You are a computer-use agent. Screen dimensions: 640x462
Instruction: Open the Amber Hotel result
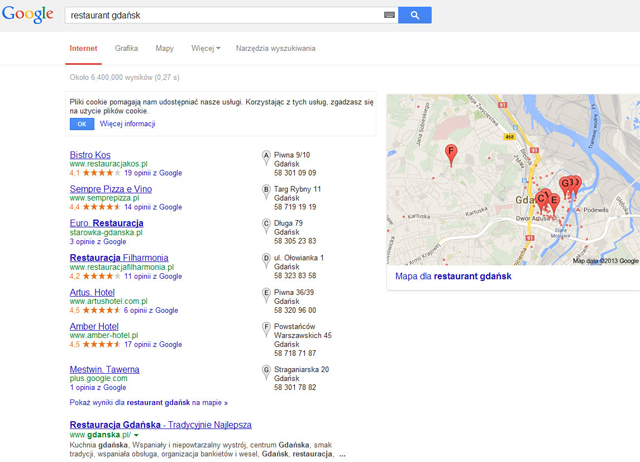tap(94, 327)
